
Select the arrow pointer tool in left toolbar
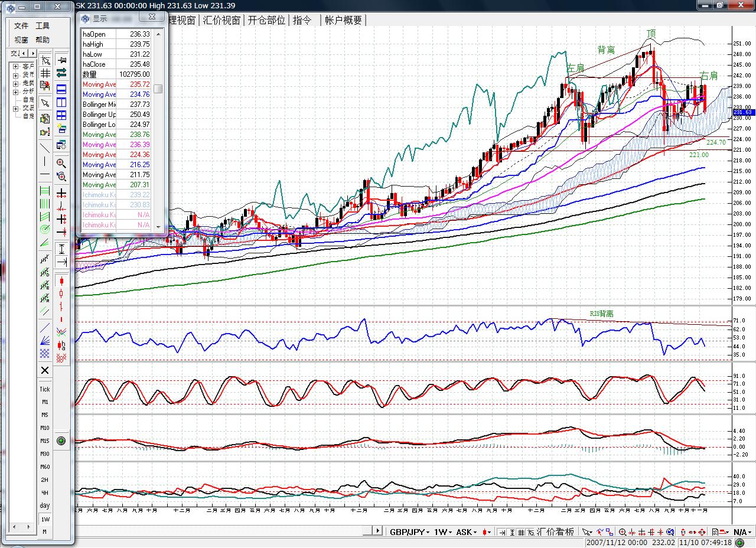pos(45,103)
